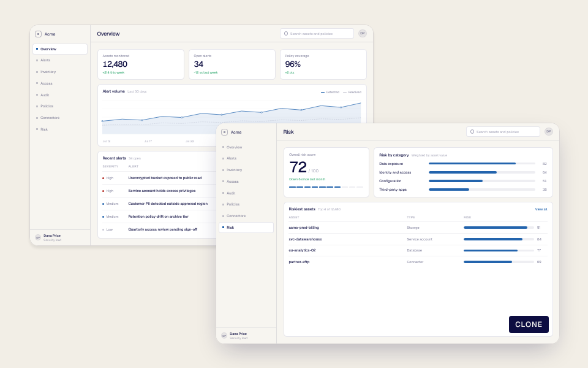This screenshot has height=368, width=588.
Task: Click the CLONE button
Action: [529, 324]
